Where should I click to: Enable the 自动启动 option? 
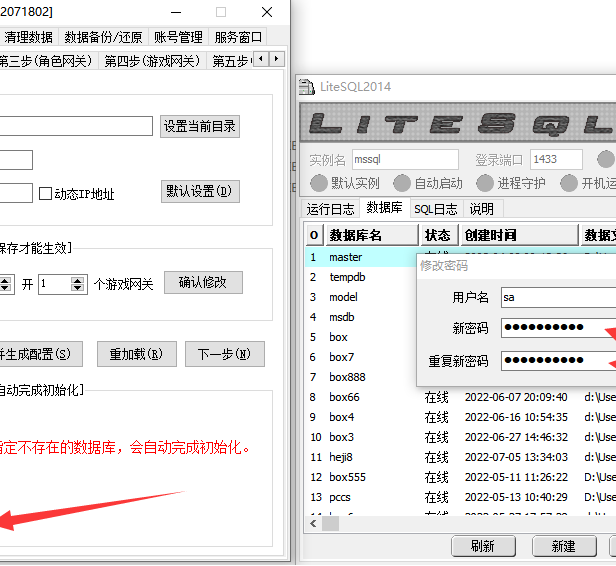402,183
